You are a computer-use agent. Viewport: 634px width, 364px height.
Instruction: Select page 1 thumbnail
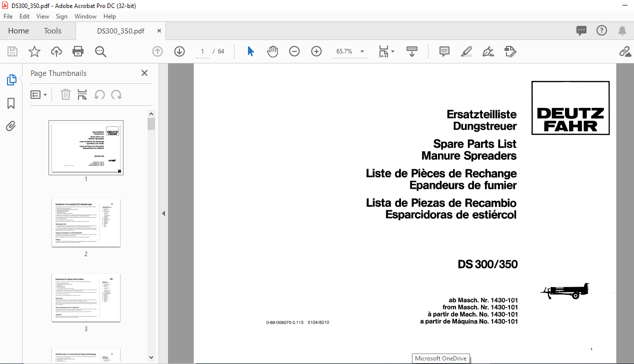coord(86,147)
